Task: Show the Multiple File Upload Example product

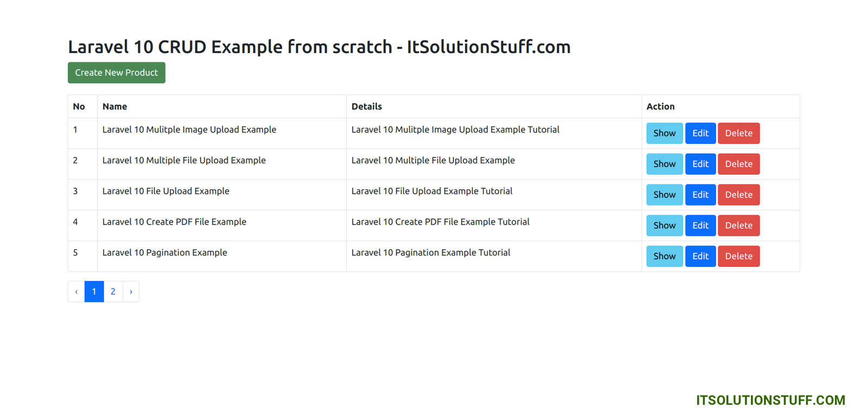Action: (664, 164)
